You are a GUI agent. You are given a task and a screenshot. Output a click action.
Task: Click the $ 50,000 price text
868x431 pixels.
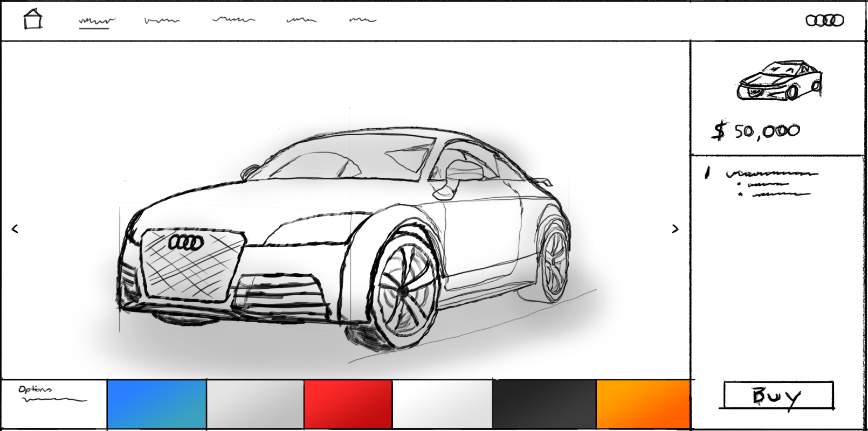pyautogui.click(x=756, y=131)
